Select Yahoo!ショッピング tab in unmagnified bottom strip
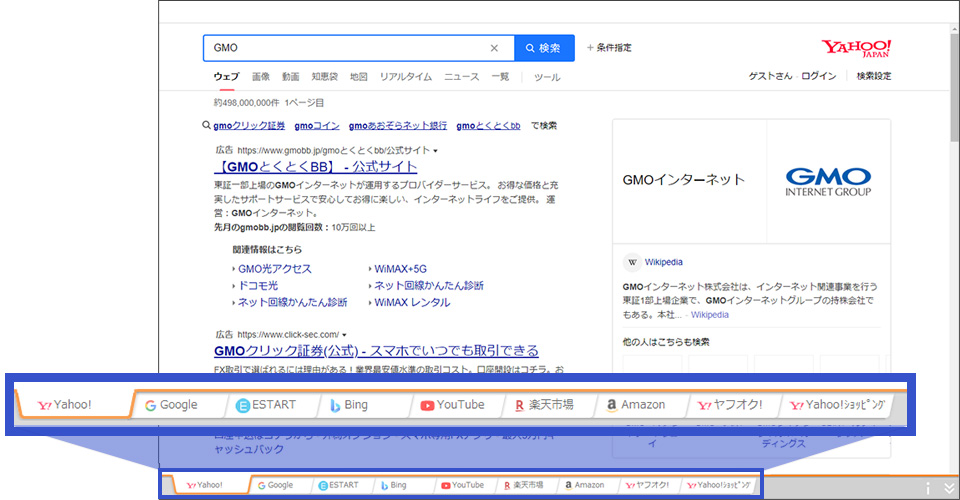Screen dimensions: 960x500 [719, 485]
